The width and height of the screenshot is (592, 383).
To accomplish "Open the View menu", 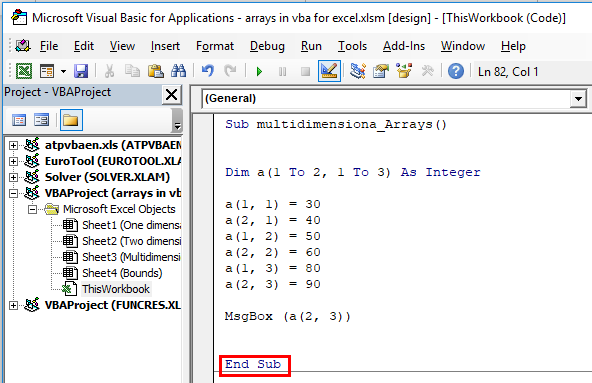I will click(122, 46).
